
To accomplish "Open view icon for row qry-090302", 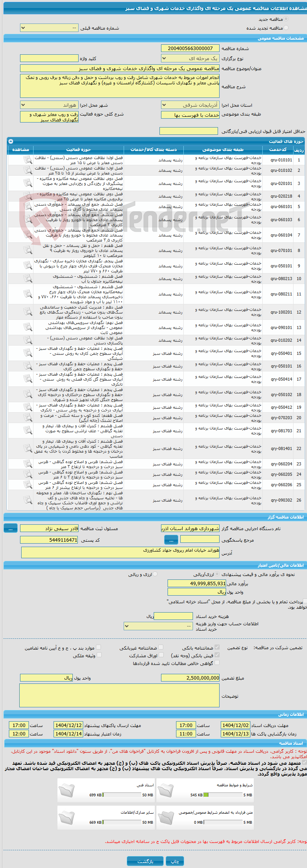I will point(27,500).
